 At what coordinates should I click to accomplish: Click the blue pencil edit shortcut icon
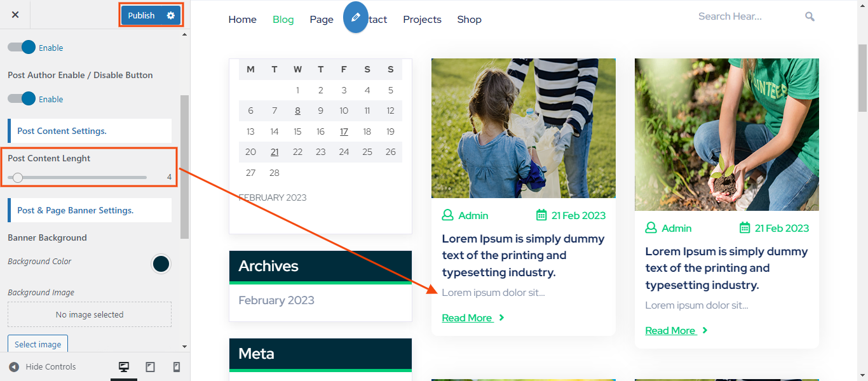pyautogui.click(x=356, y=17)
